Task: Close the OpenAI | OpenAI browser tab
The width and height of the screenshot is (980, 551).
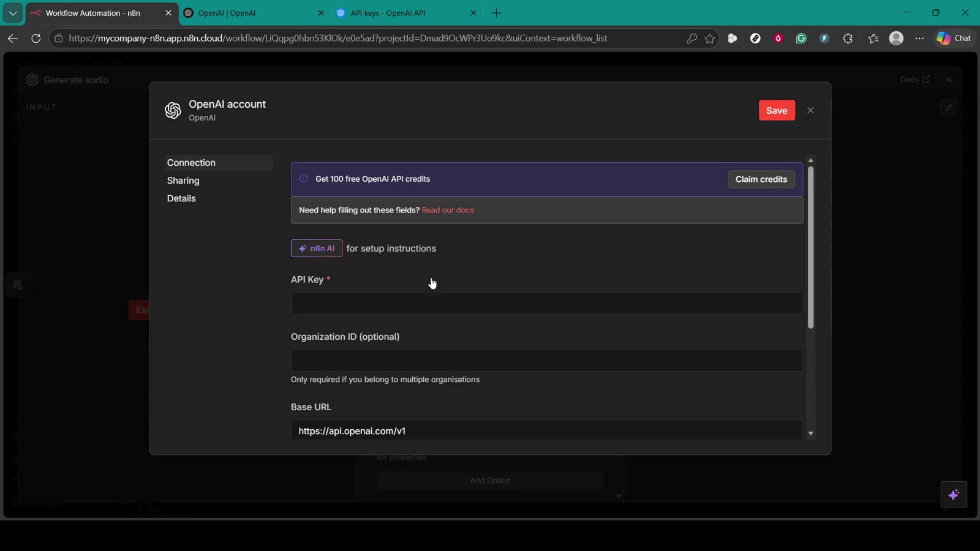Action: [320, 13]
